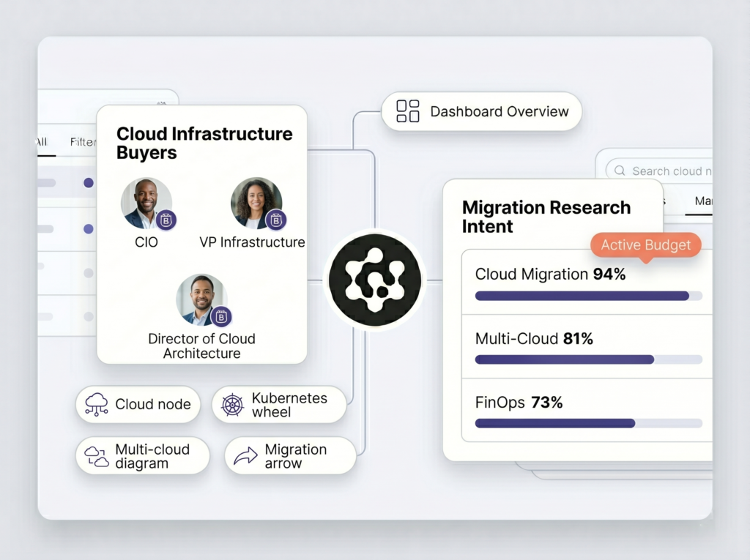Switch to the Filter tab in background list

[x=83, y=142]
